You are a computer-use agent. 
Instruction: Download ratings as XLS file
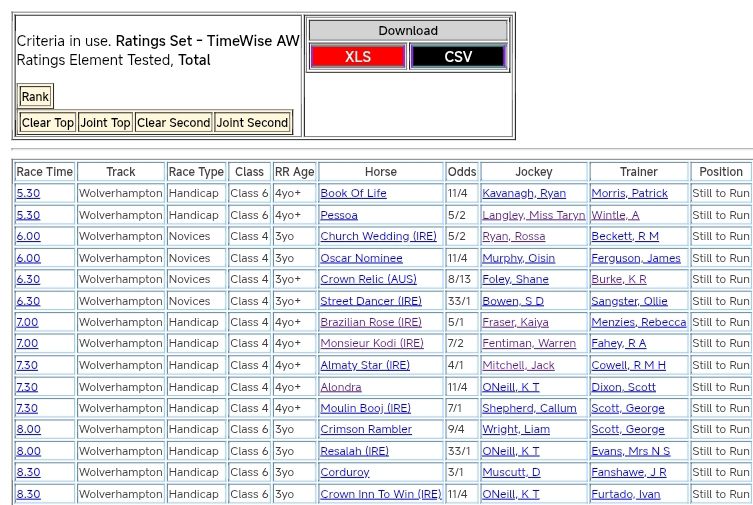pos(357,57)
